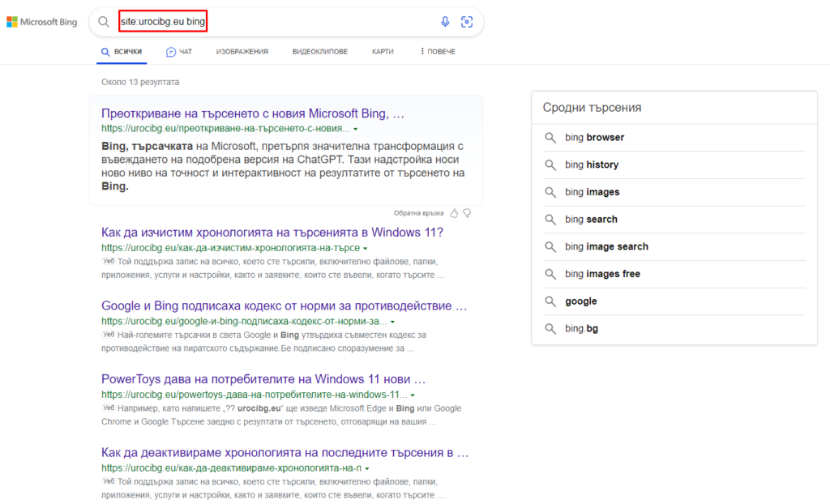
Task: Search related query bing.bg
Action: (581, 328)
